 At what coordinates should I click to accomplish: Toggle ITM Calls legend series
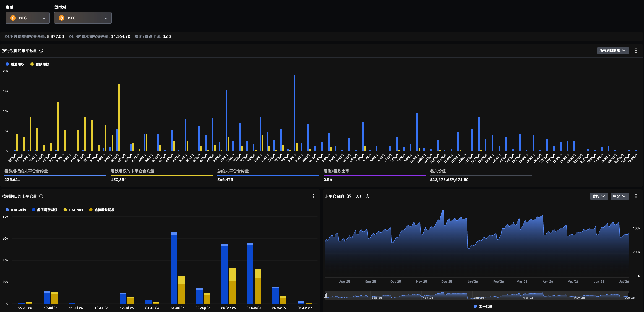coord(16,210)
